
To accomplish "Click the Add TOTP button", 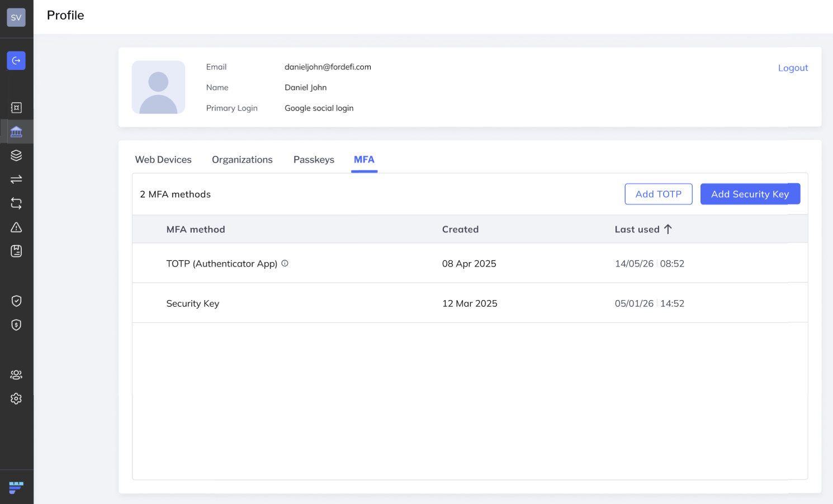I will click(659, 194).
